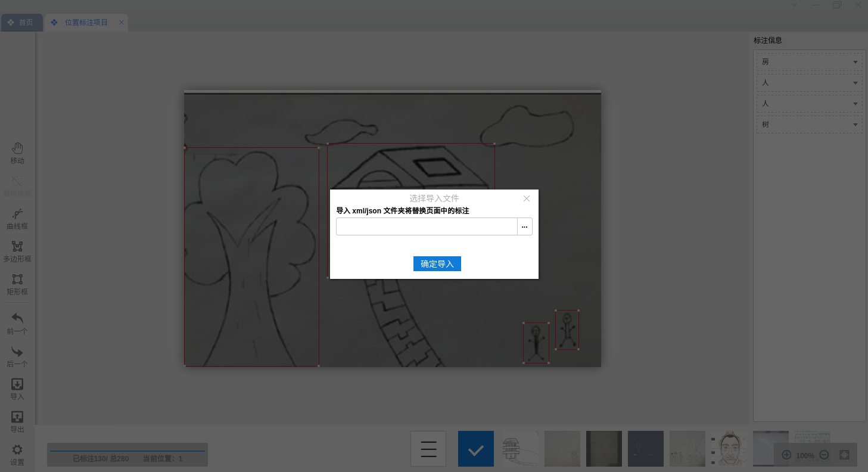Open the hamburger image list button

tap(428, 449)
